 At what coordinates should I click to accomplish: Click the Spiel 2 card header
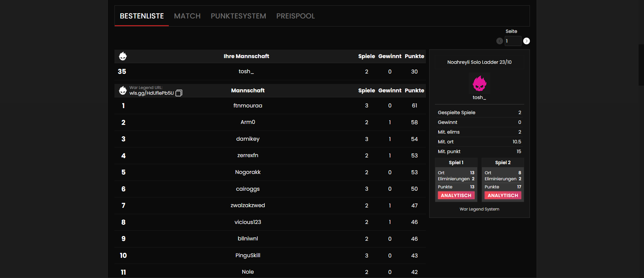pyautogui.click(x=503, y=163)
